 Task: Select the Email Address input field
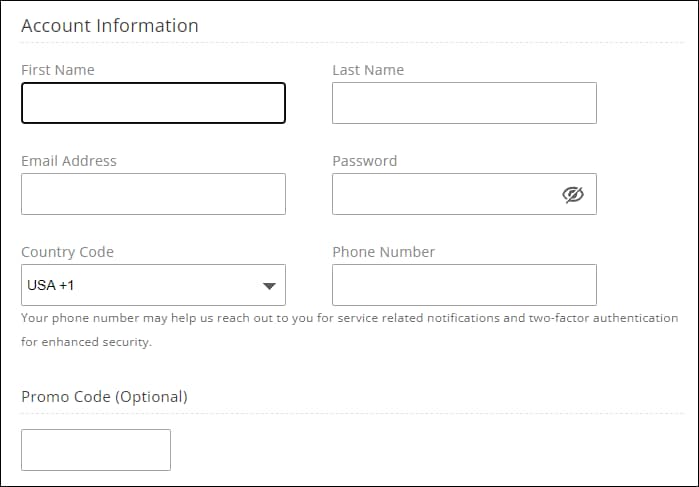point(153,194)
